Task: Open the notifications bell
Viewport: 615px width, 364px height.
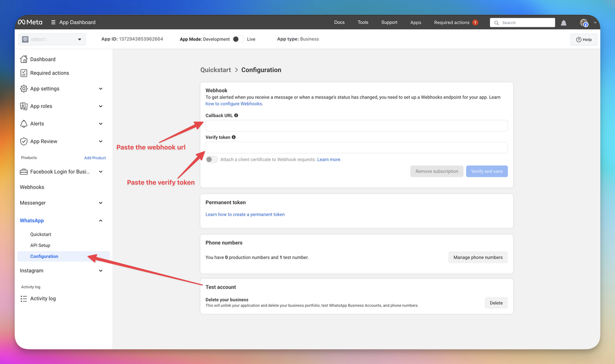Action: (564, 23)
